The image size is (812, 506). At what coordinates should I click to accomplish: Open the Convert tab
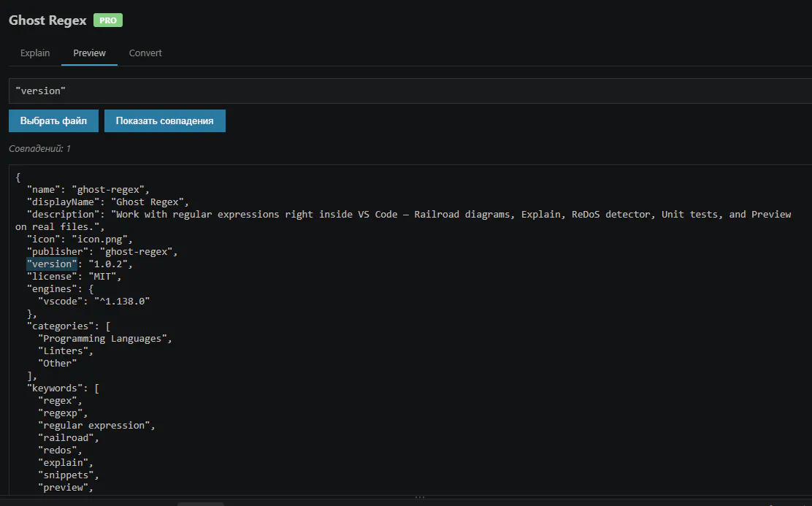click(145, 53)
